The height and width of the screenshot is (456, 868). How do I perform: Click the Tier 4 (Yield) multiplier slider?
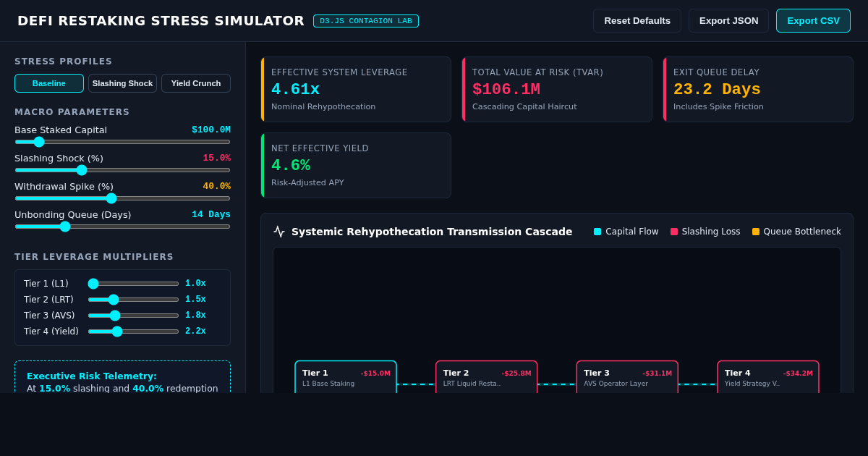coord(133,332)
